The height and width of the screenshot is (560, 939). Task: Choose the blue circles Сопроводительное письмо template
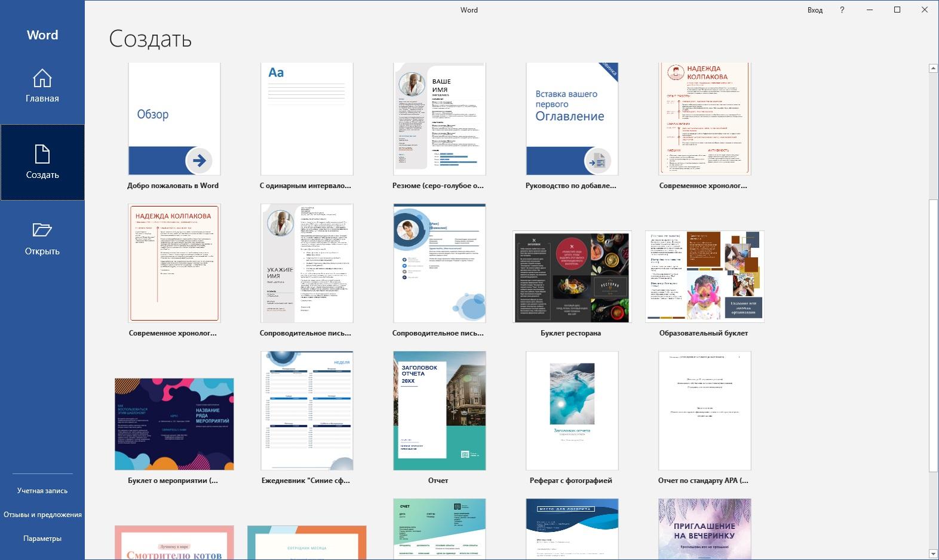coord(440,263)
